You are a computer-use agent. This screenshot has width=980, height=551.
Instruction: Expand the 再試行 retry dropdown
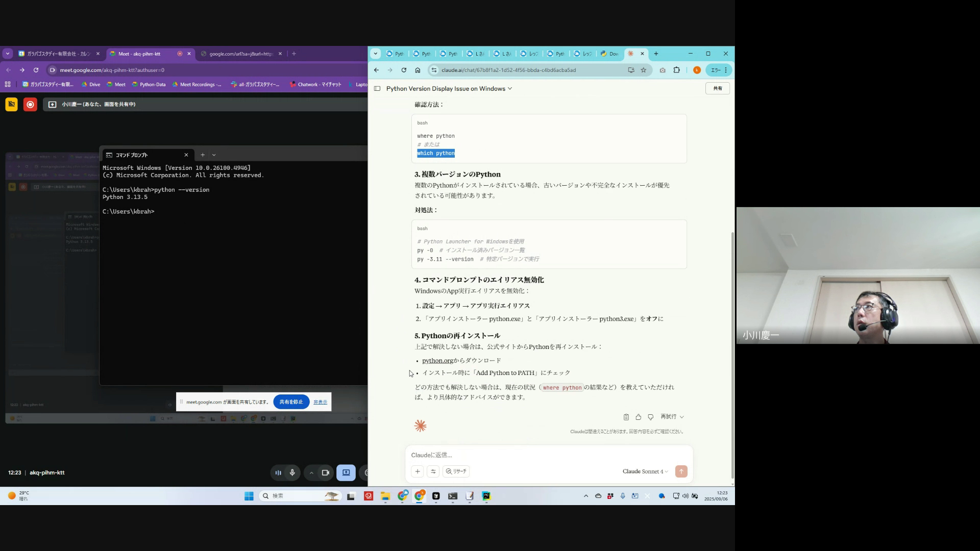pos(672,417)
